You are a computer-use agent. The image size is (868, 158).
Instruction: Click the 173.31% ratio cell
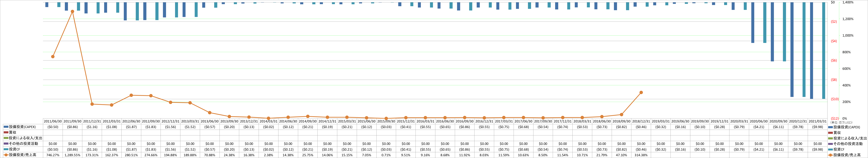[x=92, y=155]
